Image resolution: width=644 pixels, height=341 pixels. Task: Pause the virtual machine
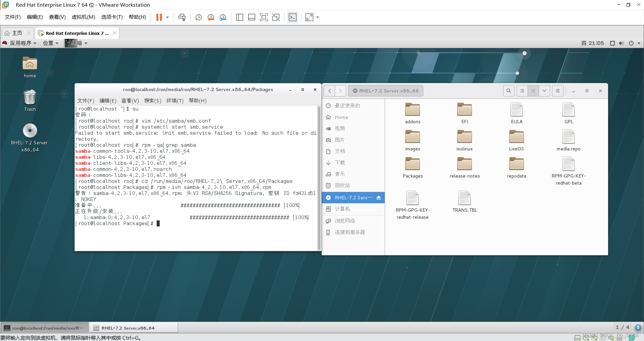(x=159, y=17)
